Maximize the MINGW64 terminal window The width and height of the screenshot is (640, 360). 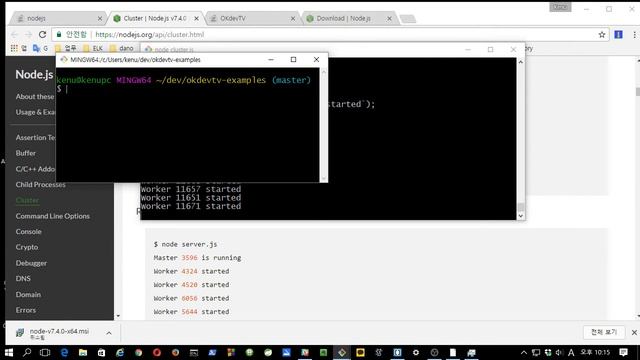(293, 60)
